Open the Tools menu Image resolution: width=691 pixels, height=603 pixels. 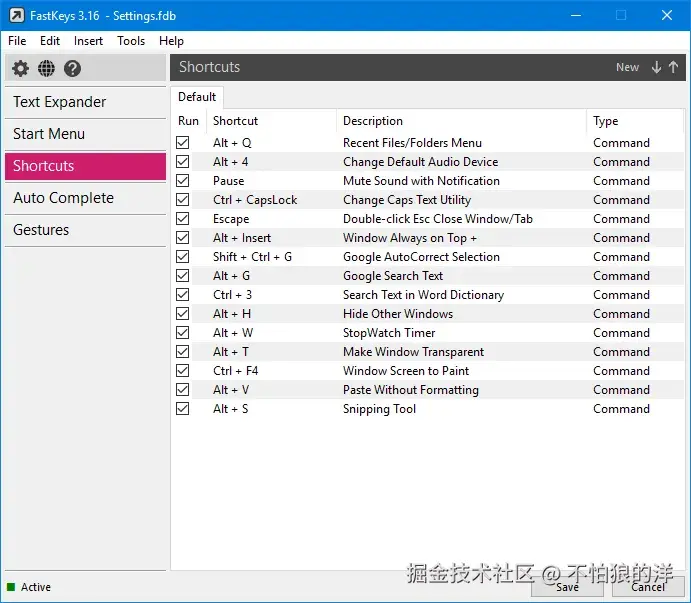131,41
